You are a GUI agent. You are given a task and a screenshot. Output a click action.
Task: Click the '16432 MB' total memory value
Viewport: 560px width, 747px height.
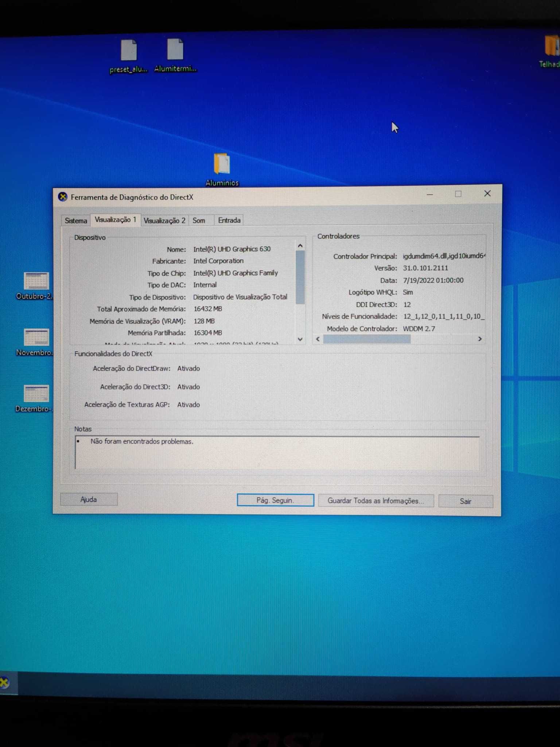208,309
